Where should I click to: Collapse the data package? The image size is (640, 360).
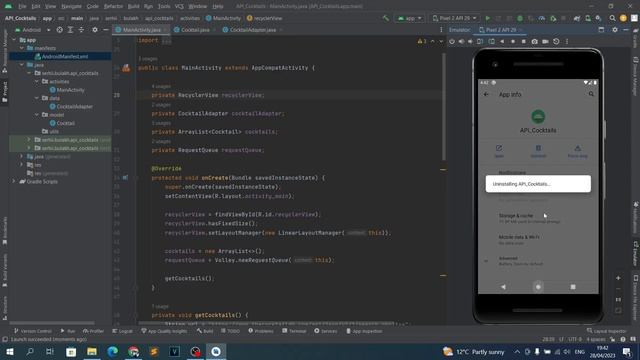(x=37, y=98)
